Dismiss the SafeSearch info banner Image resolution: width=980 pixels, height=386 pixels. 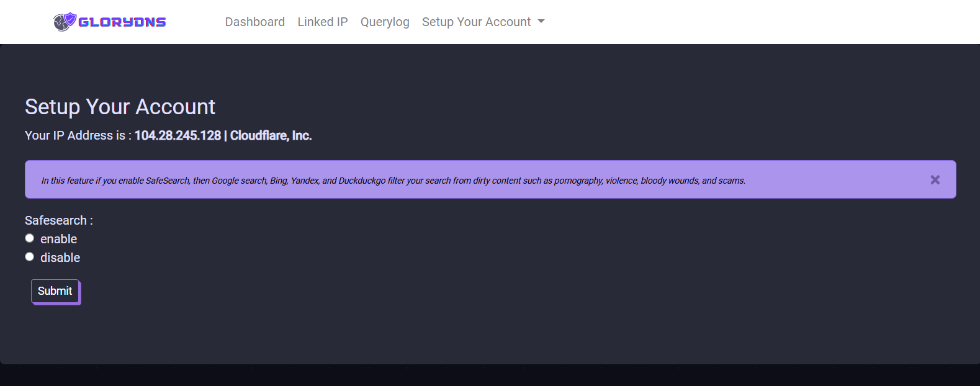pyautogui.click(x=935, y=180)
